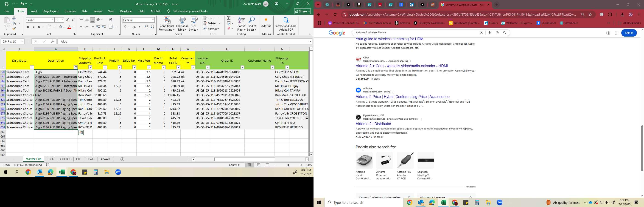The width and height of the screenshot is (644, 207).
Task: Click Decrease Decimal icon
Action: 152,27
